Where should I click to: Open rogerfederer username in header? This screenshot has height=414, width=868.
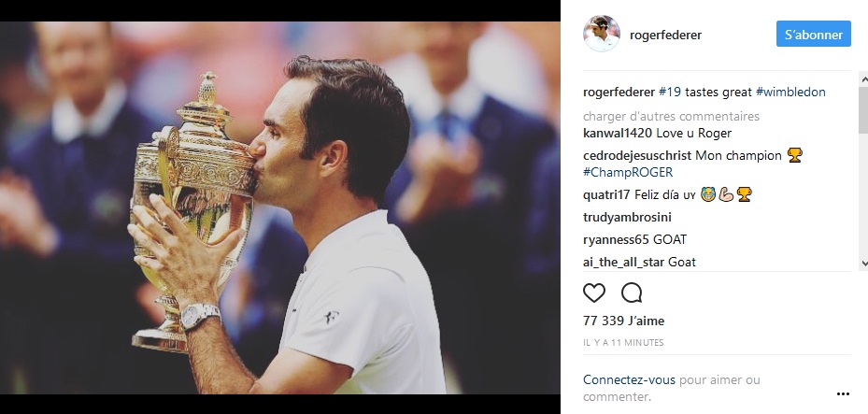(665, 35)
